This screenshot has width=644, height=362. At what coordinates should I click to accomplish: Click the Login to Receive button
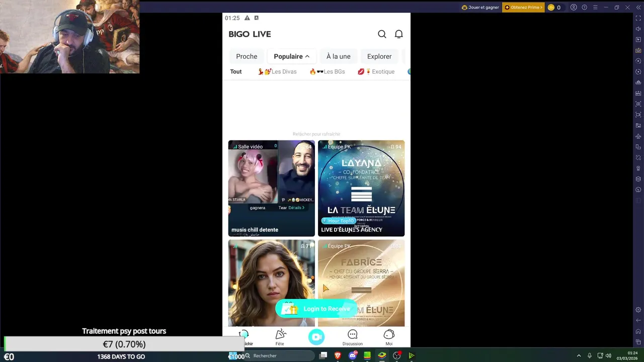[x=316, y=309]
